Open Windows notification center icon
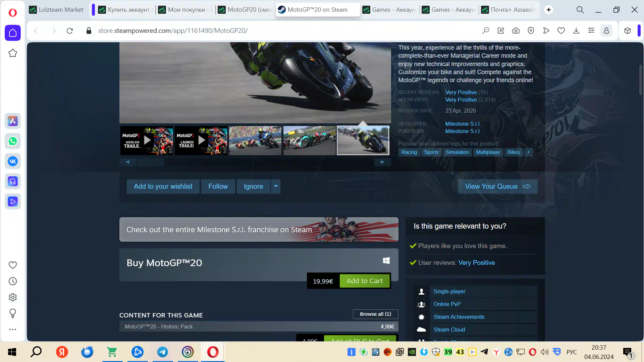Viewport: 644px width, 362px height. coord(628,353)
